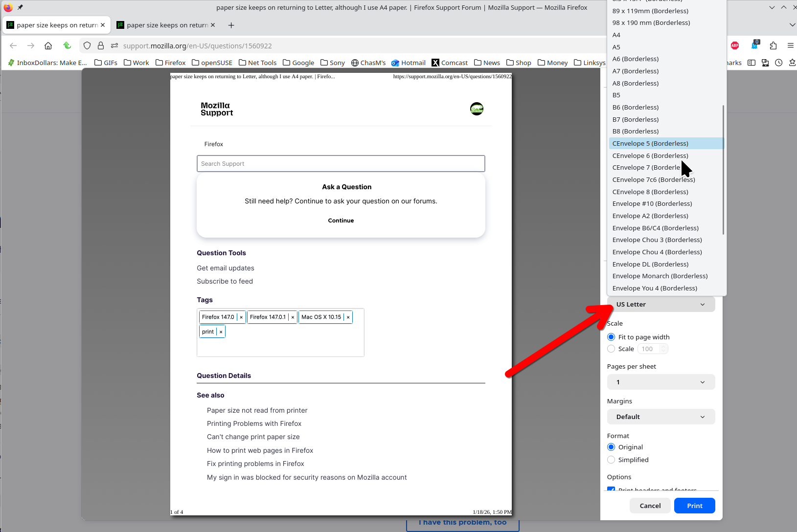Switch to the first browser tab

pos(56,25)
